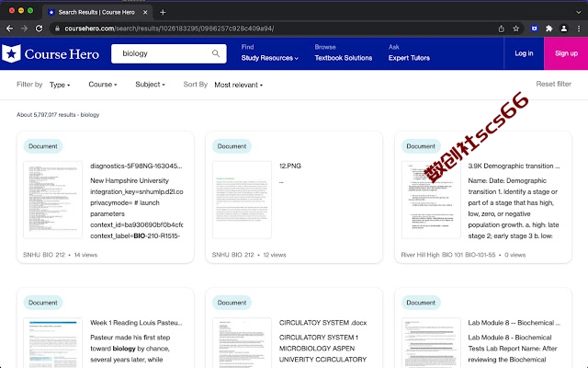Open the Course filter dropdown
This screenshot has width=588, height=368.
(x=103, y=85)
